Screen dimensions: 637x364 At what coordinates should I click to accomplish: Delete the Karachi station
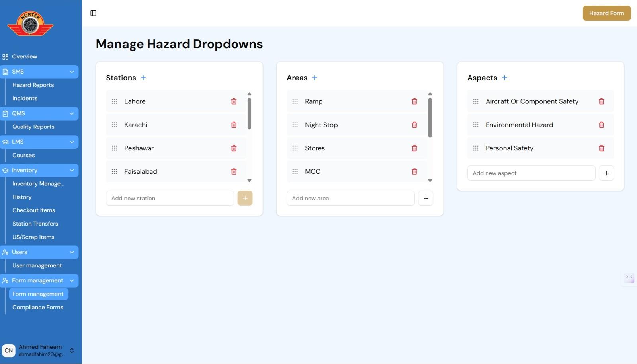coord(234,125)
